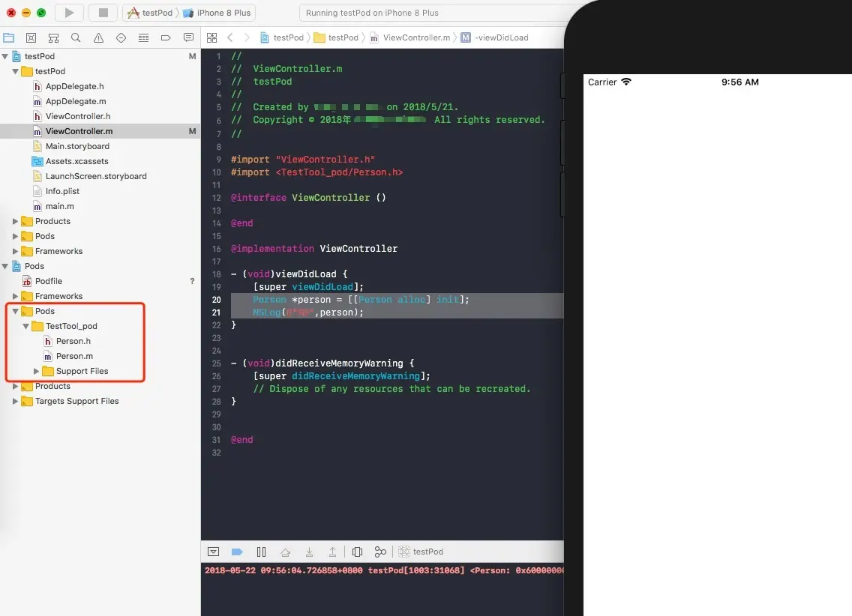This screenshot has height=616, width=852.
Task: Go back in editor history
Action: [x=229, y=37]
